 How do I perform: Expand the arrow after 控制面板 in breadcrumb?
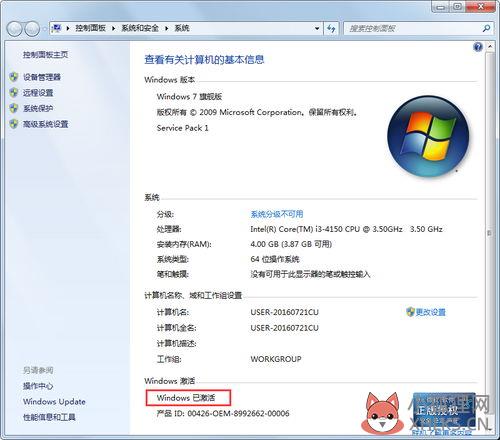tap(113, 28)
